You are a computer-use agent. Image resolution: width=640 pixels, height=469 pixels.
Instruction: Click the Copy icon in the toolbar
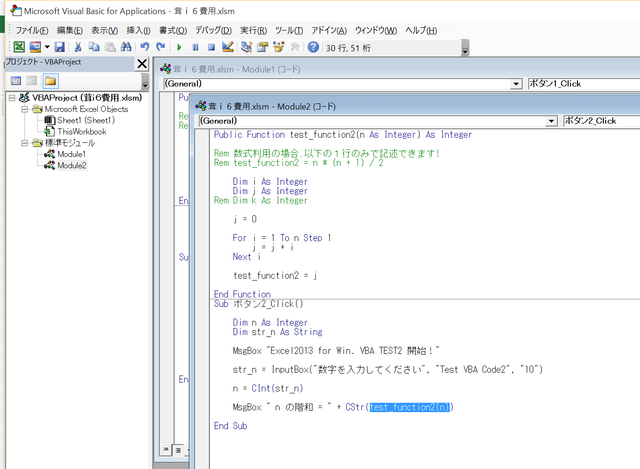94,47
